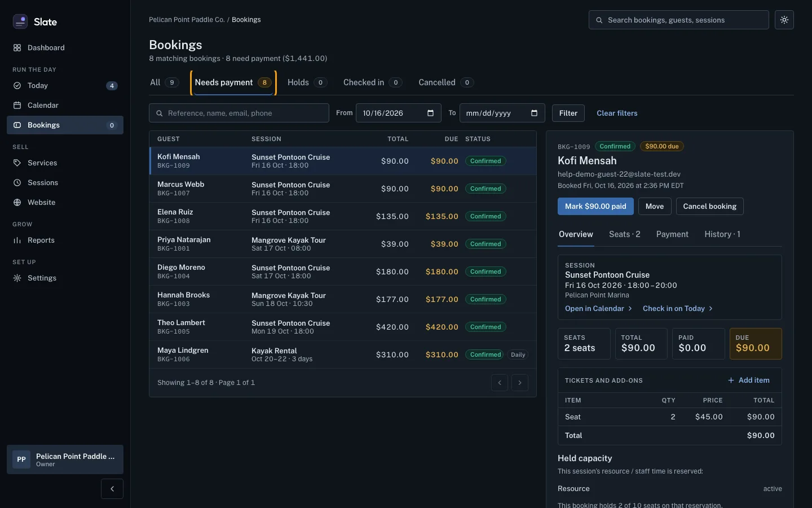Open the To date calendar picker icon

[x=535, y=113]
